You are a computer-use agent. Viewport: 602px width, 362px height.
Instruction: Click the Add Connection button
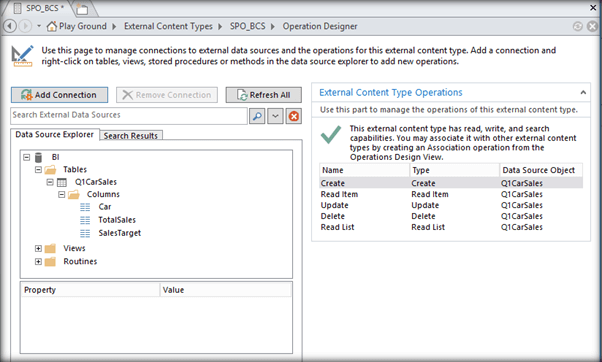(60, 95)
